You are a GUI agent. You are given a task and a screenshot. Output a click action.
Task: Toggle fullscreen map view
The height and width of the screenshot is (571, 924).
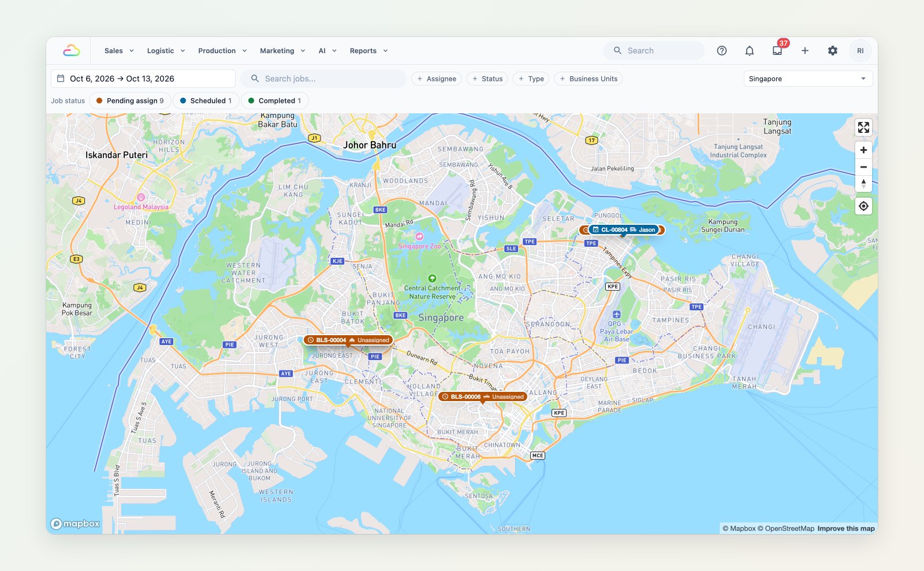[x=863, y=127]
